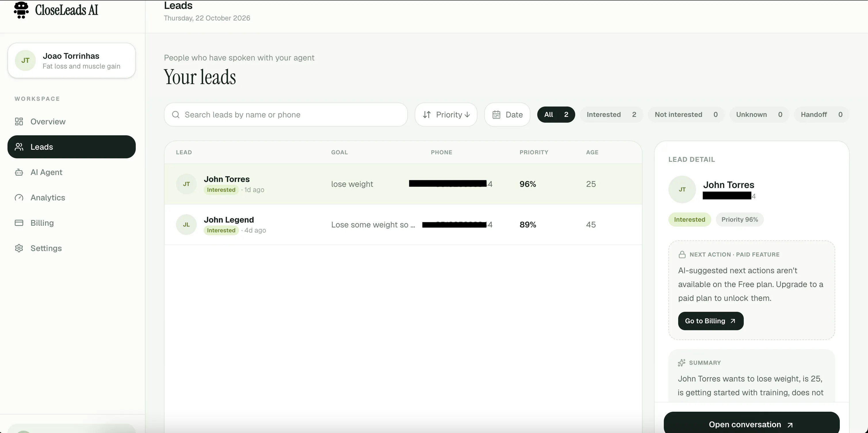Screen dimensions: 868x433
Task: Click the Interested tag in Lead Detail
Action: click(689, 220)
